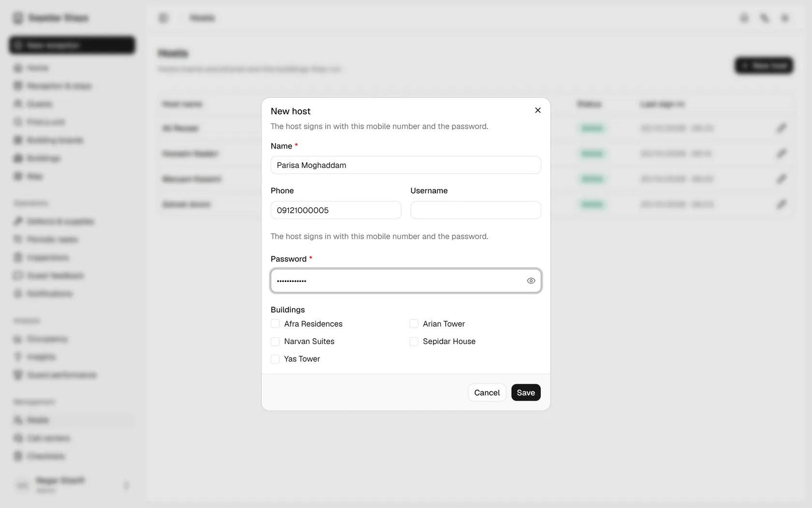
Task: Check the Sepidar House building
Action: 414,342
